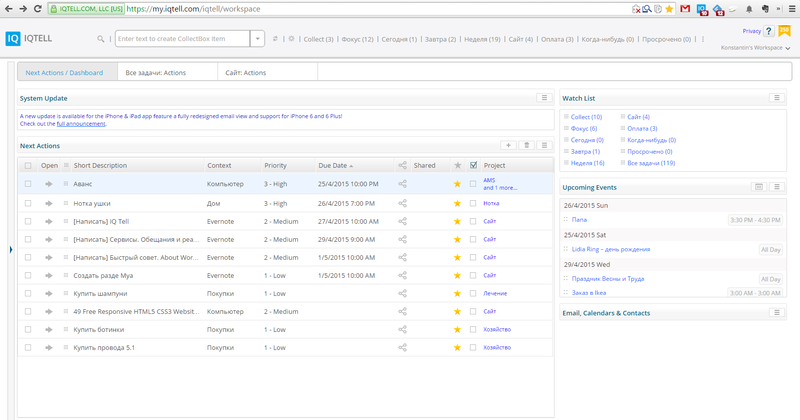Click the trash icon in Next Actions header

[527, 146]
